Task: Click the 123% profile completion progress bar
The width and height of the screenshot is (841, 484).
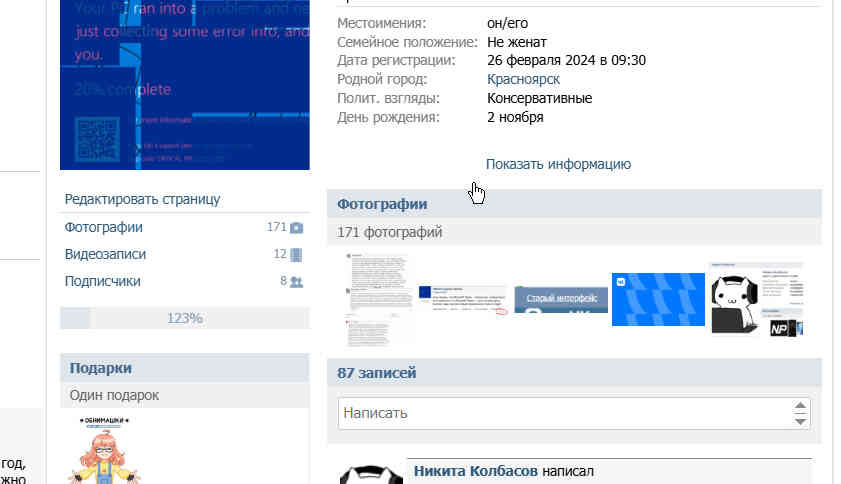Action: click(185, 318)
